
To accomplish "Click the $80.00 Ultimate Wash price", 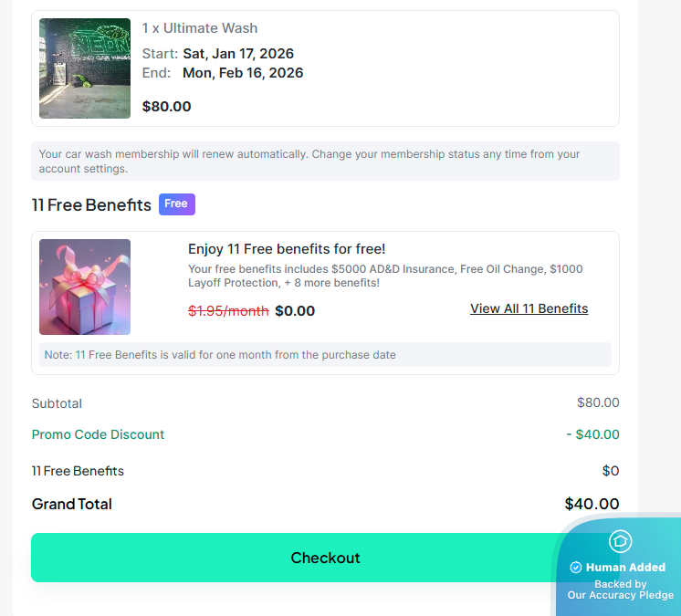I will click(x=167, y=107).
